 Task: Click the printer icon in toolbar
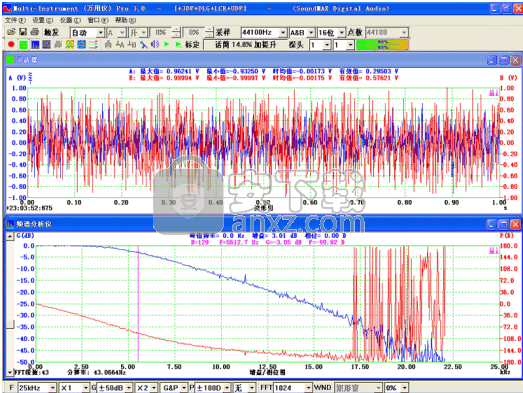point(34,32)
